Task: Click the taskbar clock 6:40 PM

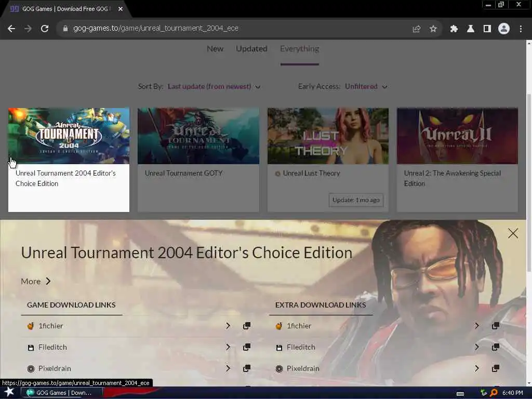Action: coord(513,393)
